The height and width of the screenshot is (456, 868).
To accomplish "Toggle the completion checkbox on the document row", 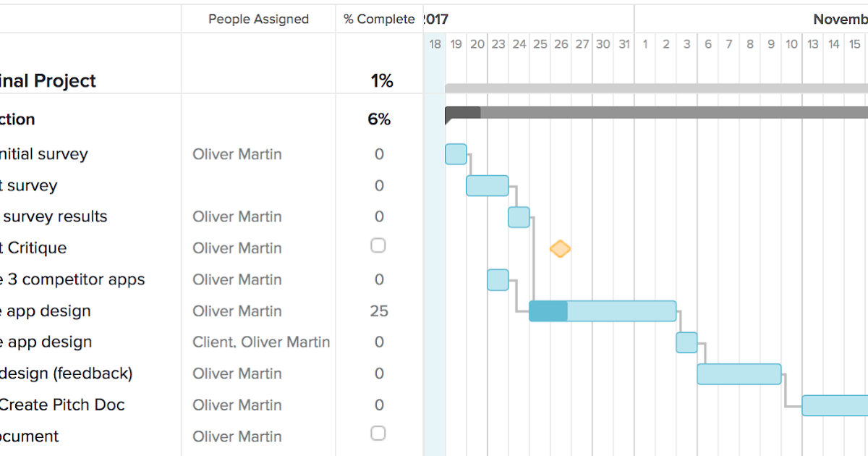I will click(x=378, y=434).
